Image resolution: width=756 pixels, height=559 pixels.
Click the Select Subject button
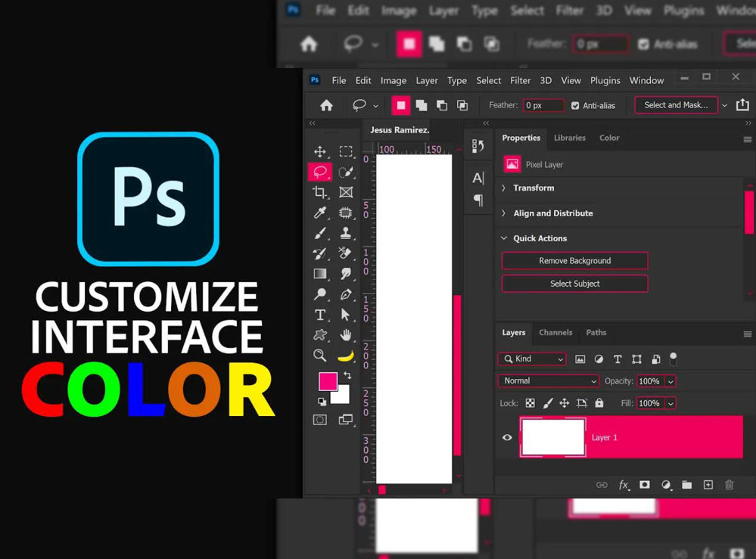(x=574, y=284)
